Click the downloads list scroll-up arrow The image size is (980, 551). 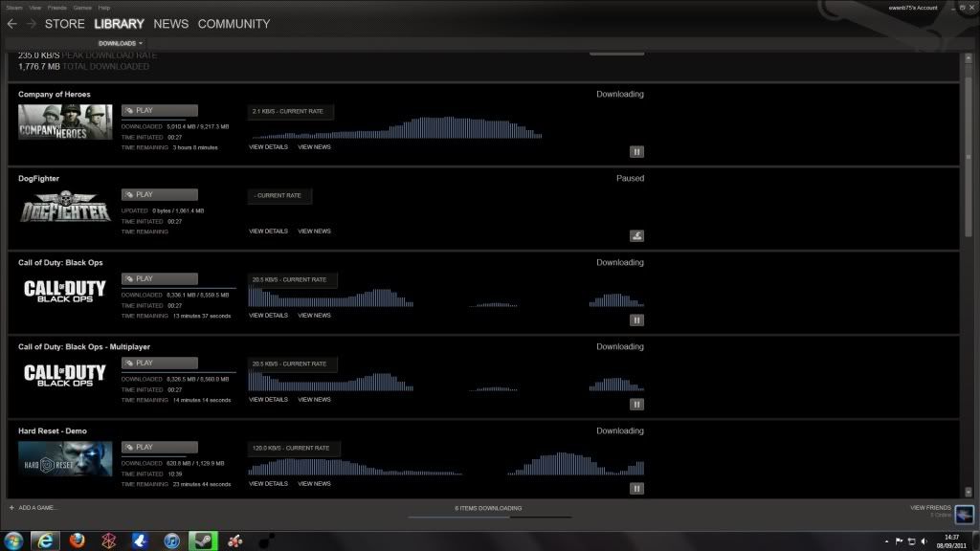(969, 58)
